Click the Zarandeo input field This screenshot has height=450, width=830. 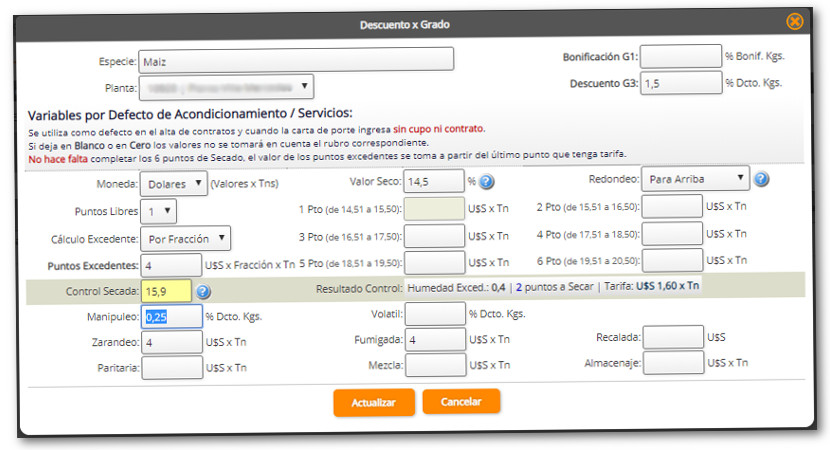click(x=172, y=342)
